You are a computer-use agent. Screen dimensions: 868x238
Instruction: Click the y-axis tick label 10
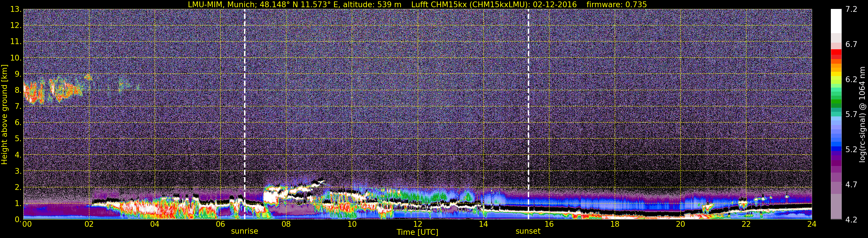pos(16,58)
